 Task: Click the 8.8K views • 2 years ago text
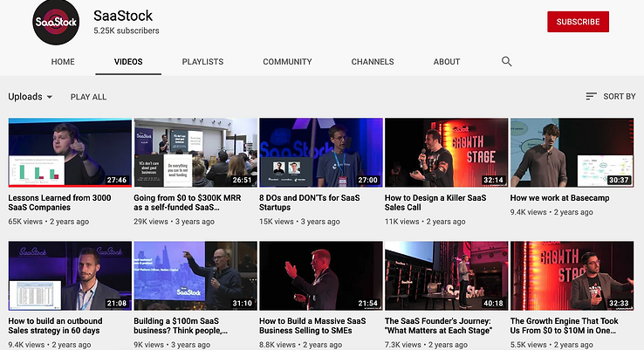(x=301, y=345)
